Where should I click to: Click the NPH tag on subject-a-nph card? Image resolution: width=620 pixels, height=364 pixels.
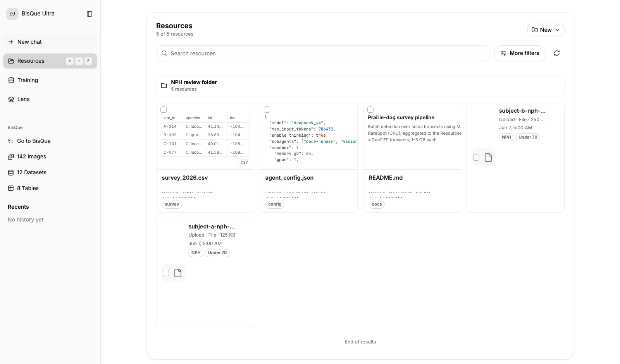(196, 253)
